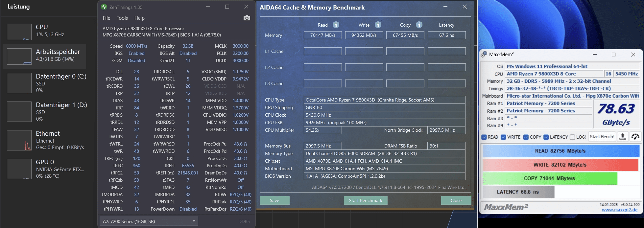Click the Memory Read 70147 MB/s field
The width and height of the screenshot is (644, 228).
coord(323,35)
